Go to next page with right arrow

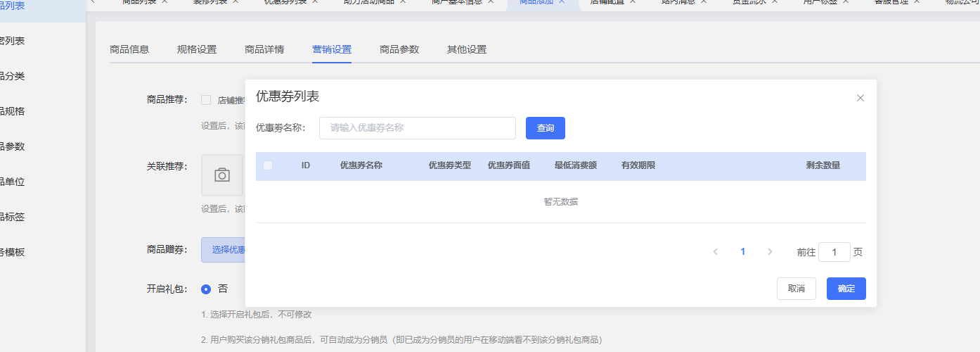coord(770,251)
